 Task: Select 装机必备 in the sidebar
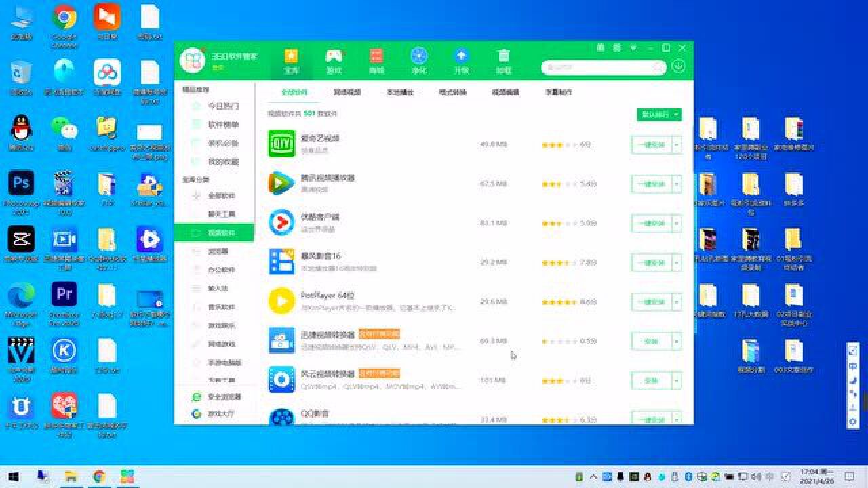pyautogui.click(x=214, y=144)
